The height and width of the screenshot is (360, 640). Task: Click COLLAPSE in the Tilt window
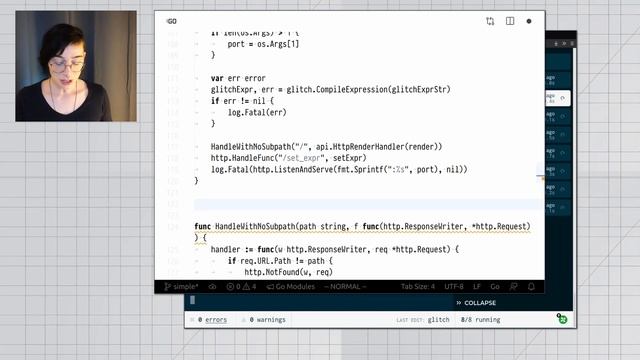476,303
